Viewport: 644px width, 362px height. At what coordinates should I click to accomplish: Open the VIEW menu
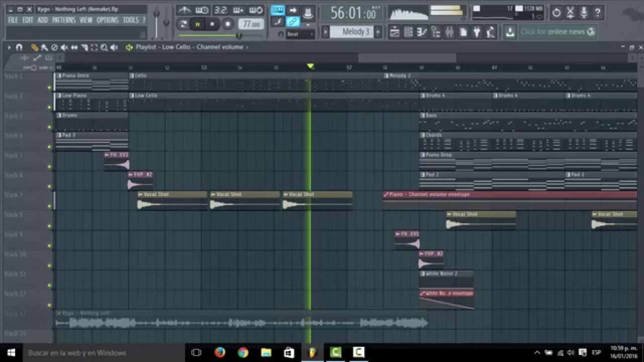coord(86,20)
